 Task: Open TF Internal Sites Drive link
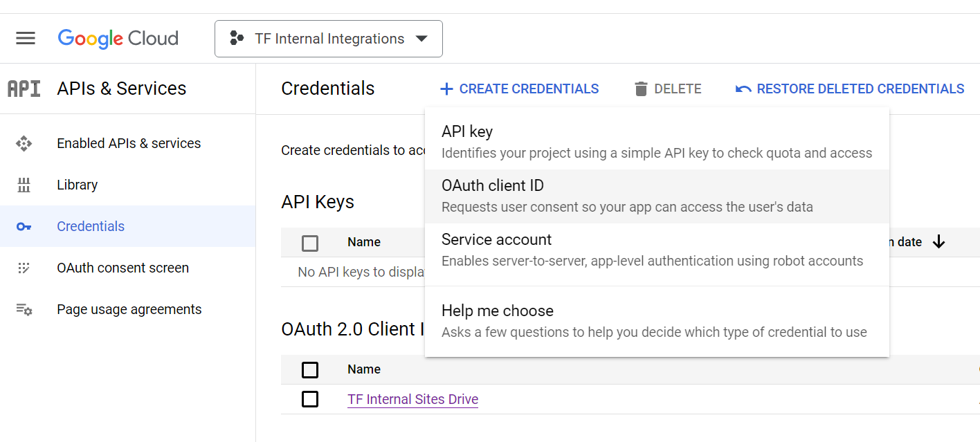click(x=412, y=399)
